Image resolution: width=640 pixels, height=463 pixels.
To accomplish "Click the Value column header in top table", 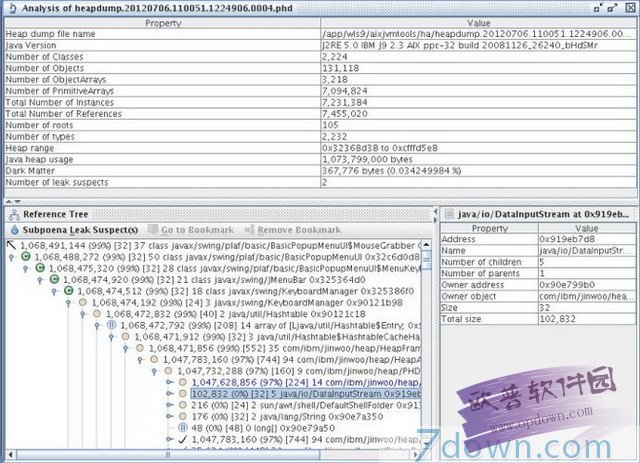I will click(478, 23).
